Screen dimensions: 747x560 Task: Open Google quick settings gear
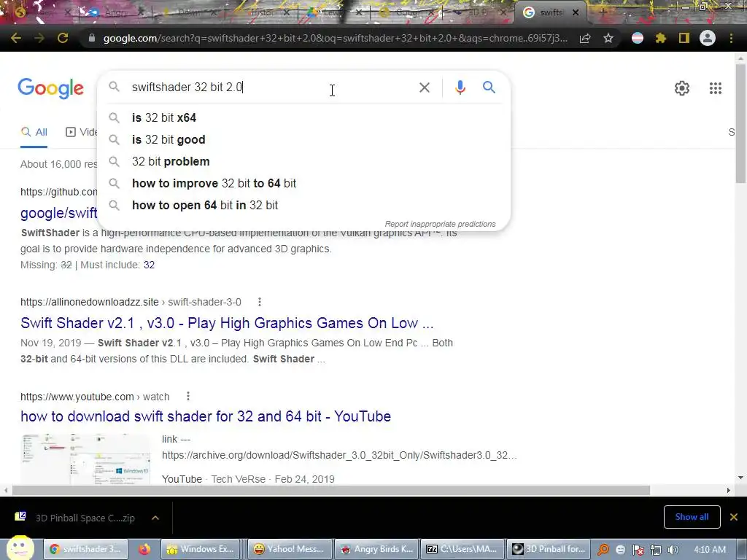[682, 88]
